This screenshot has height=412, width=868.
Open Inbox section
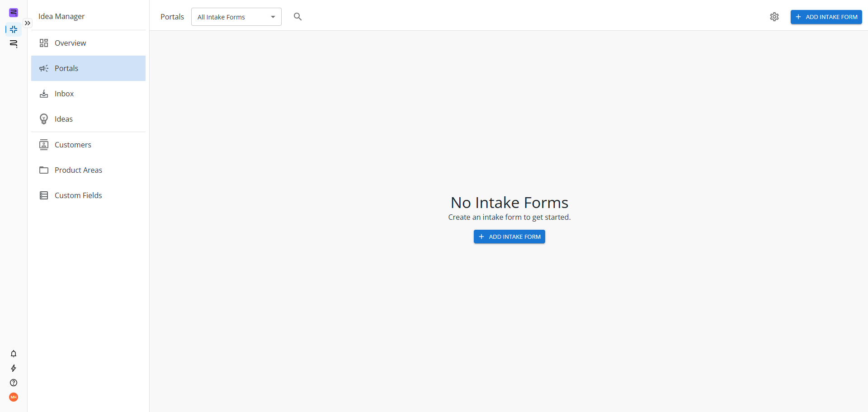88,94
